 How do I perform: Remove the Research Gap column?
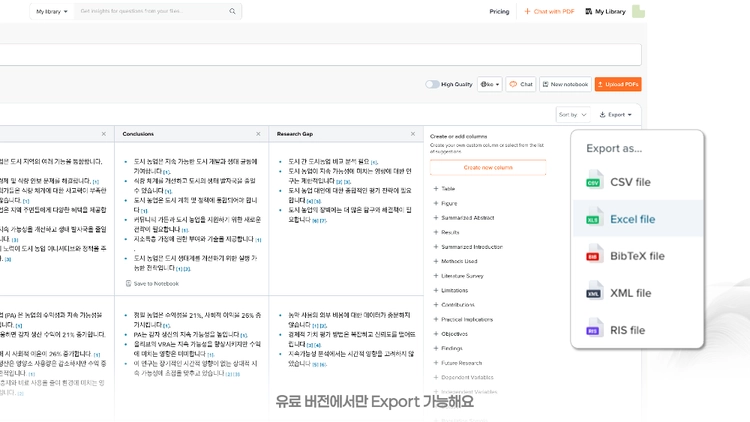click(413, 134)
